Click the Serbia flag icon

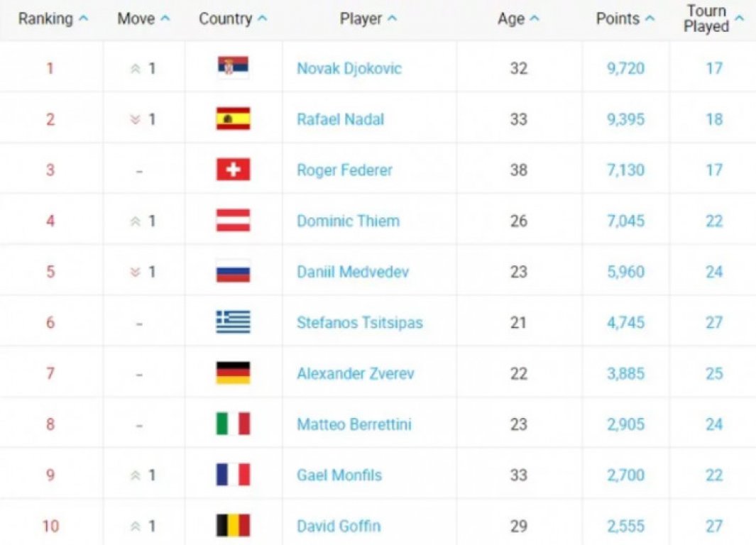pyautogui.click(x=233, y=67)
